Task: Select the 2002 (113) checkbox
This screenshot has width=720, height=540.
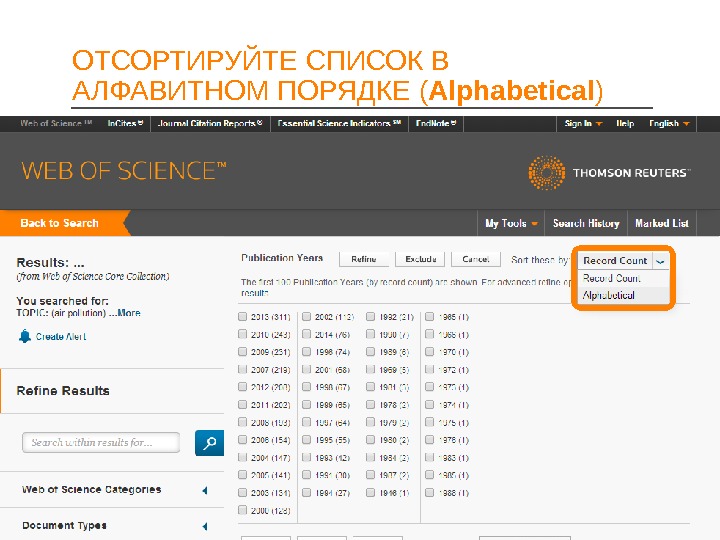Action: 306,316
